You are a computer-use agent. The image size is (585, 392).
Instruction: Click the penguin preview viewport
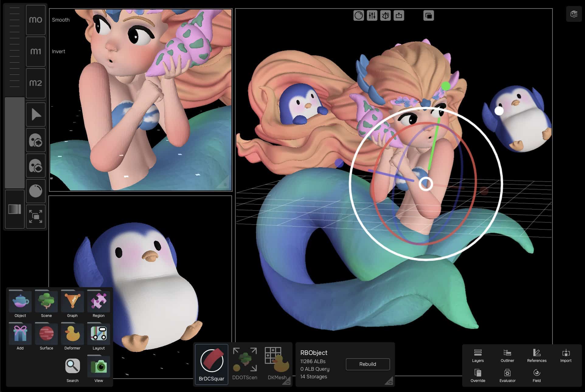coord(140,287)
